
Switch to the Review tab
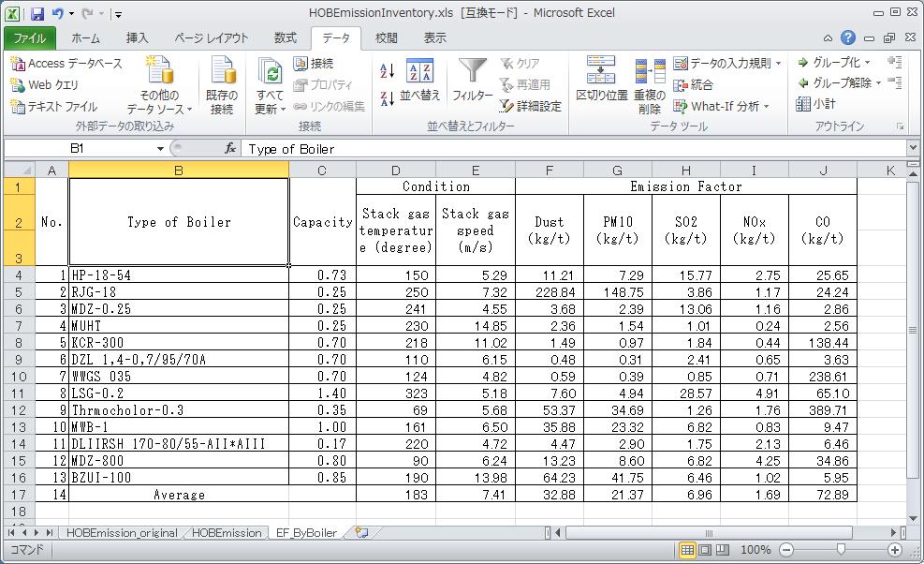(x=386, y=38)
